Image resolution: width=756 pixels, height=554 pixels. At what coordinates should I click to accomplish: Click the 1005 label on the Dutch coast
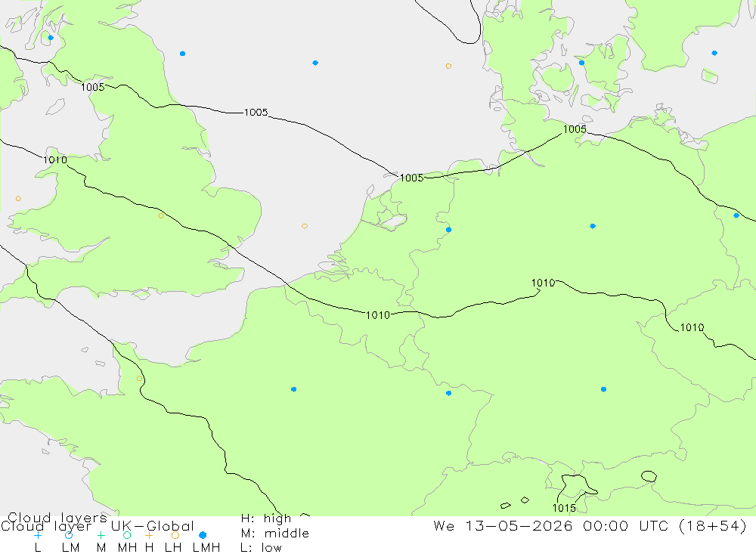[412, 178]
